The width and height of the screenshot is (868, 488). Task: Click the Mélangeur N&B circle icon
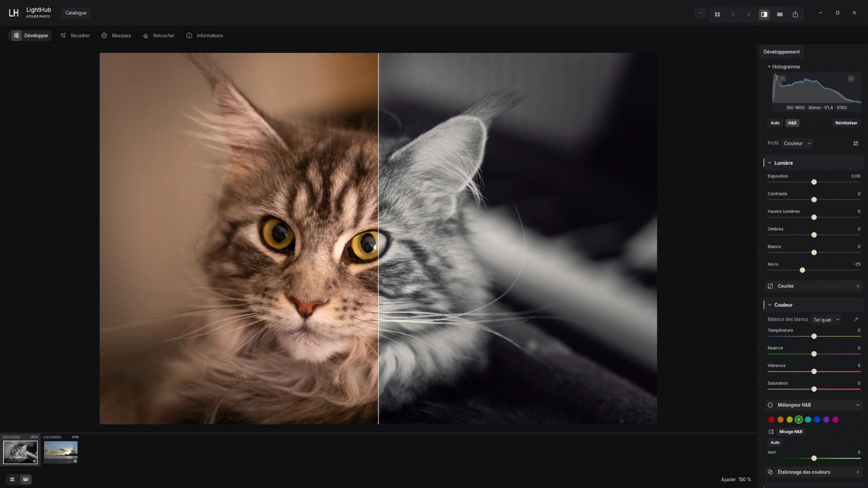[x=770, y=405]
